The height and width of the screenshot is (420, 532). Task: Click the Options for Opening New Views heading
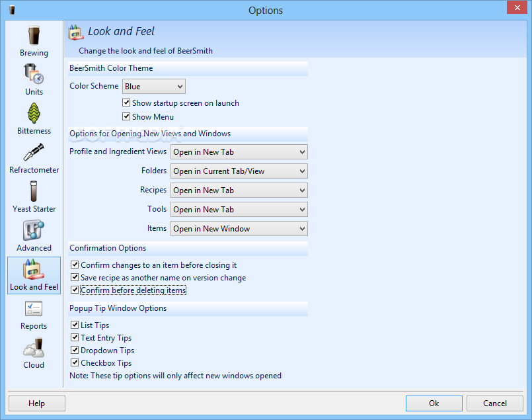150,134
